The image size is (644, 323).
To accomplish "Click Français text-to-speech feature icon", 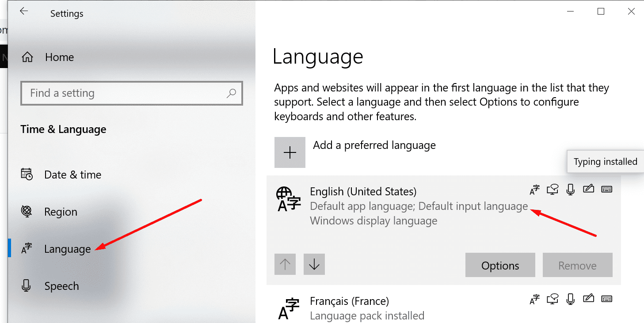I will pyautogui.click(x=553, y=299).
